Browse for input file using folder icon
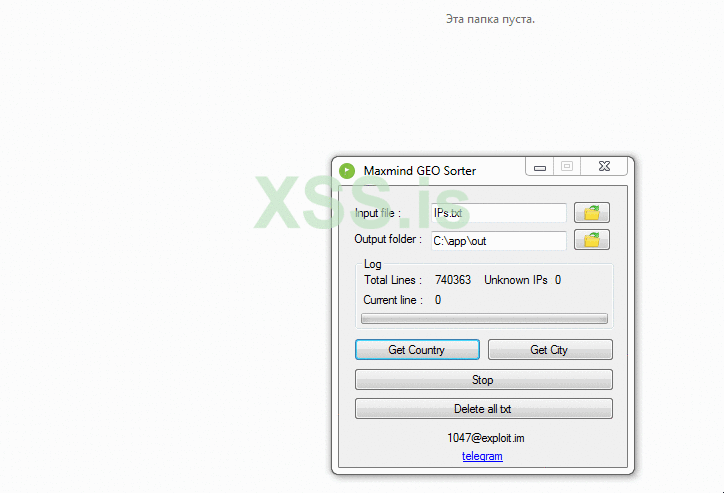 tap(592, 213)
